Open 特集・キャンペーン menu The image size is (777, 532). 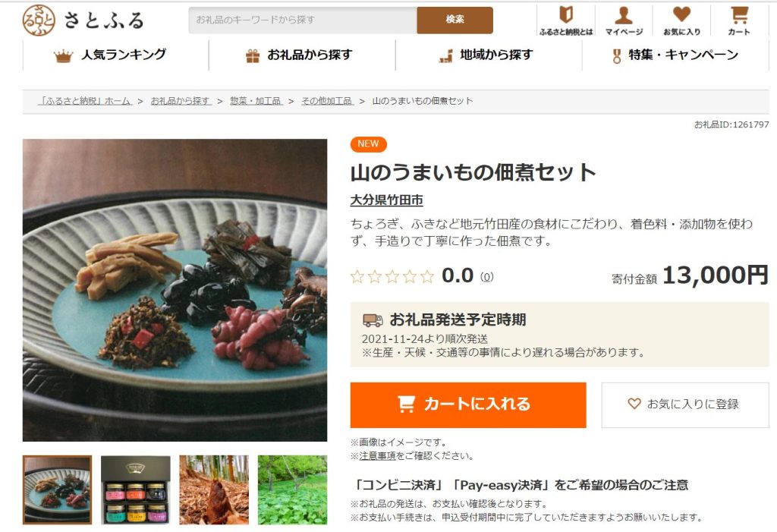tap(675, 55)
